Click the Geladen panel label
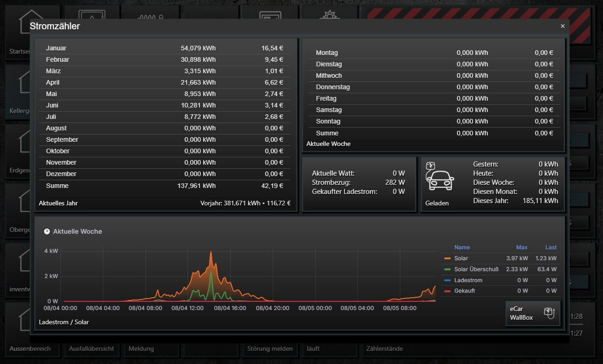603x364 pixels. tap(437, 203)
